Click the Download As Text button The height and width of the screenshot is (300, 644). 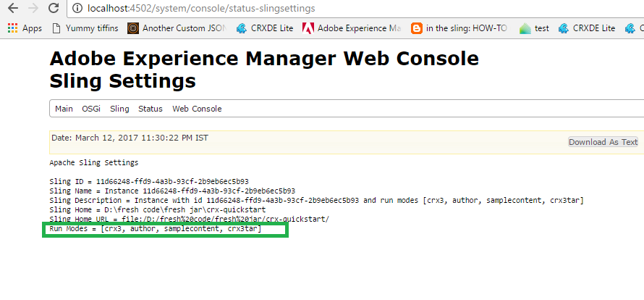tap(603, 142)
